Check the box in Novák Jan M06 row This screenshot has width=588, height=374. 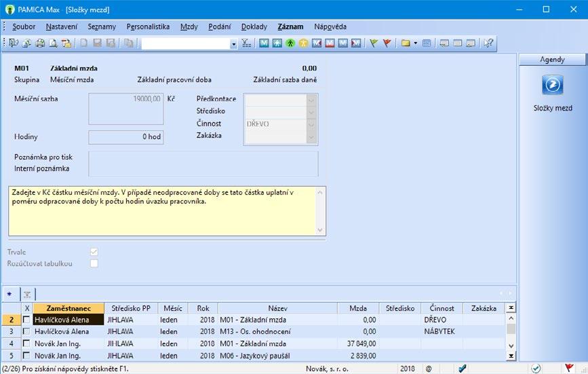click(x=26, y=355)
